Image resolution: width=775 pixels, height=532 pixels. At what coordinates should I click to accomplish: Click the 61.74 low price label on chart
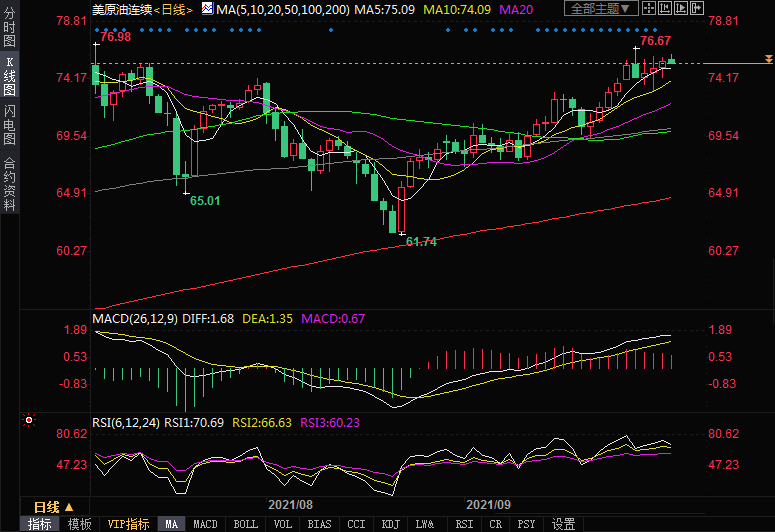[421, 242]
